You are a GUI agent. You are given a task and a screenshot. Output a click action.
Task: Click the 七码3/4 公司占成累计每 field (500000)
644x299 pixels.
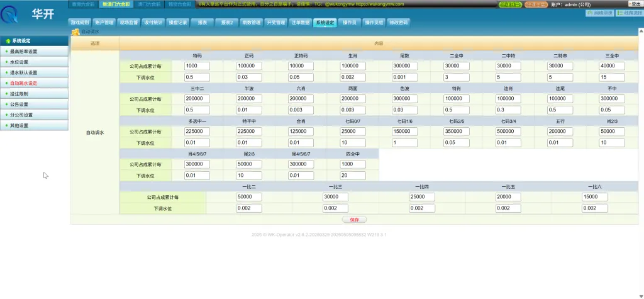pos(508,131)
